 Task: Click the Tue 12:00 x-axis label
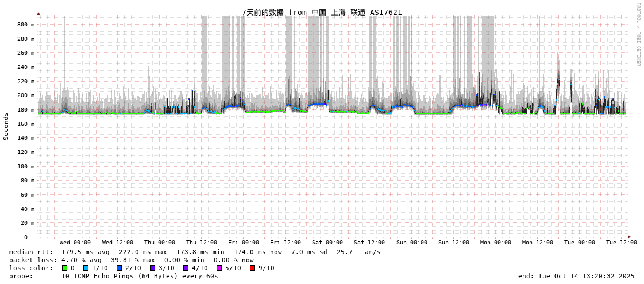[x=621, y=243]
